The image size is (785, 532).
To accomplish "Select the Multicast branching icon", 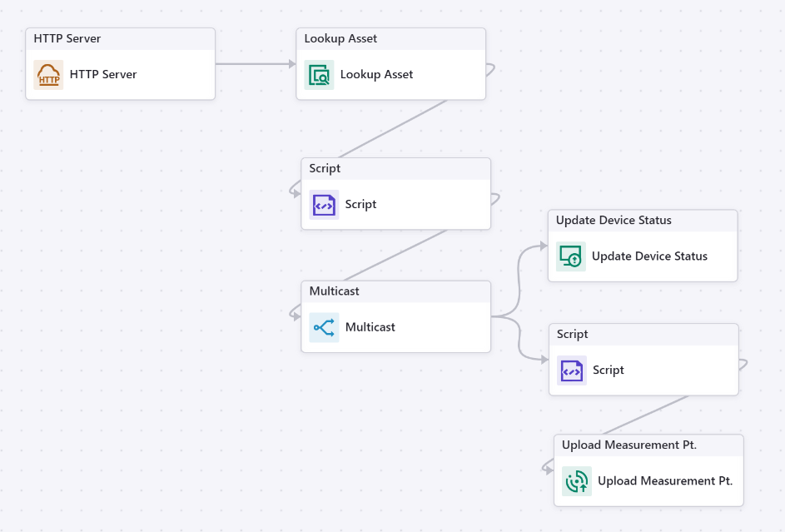I will point(324,327).
